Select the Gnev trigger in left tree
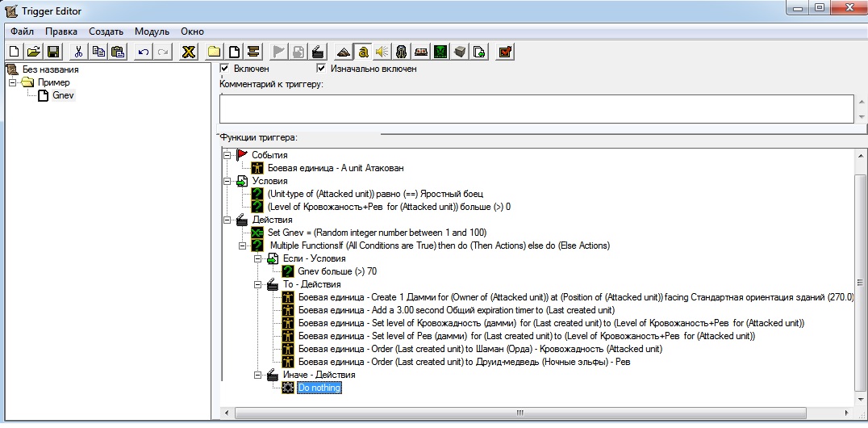This screenshot has width=868, height=428. coord(63,95)
